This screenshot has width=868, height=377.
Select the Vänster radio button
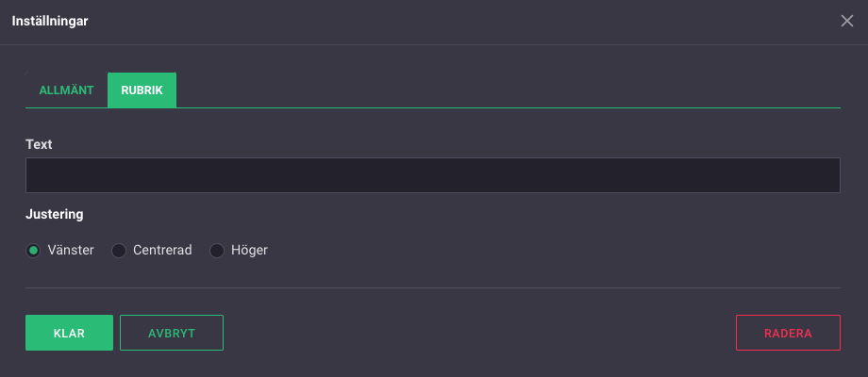tap(34, 251)
